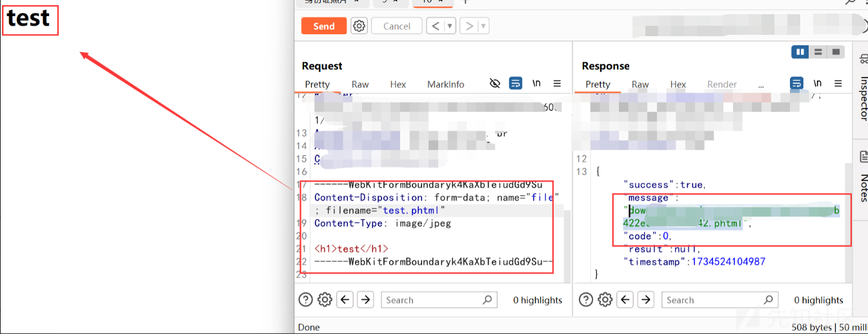Select top/bottom split layout icon
868x334 pixels.
(818, 52)
